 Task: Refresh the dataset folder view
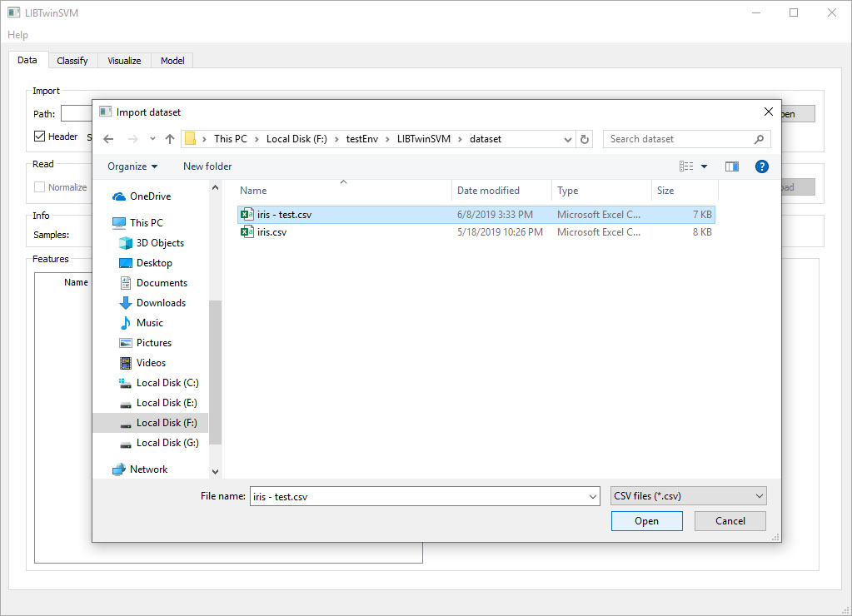click(585, 139)
